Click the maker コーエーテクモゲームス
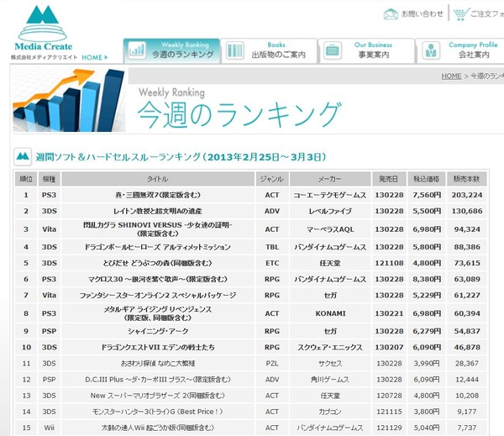This screenshot has height=436, width=504. pyautogui.click(x=330, y=195)
